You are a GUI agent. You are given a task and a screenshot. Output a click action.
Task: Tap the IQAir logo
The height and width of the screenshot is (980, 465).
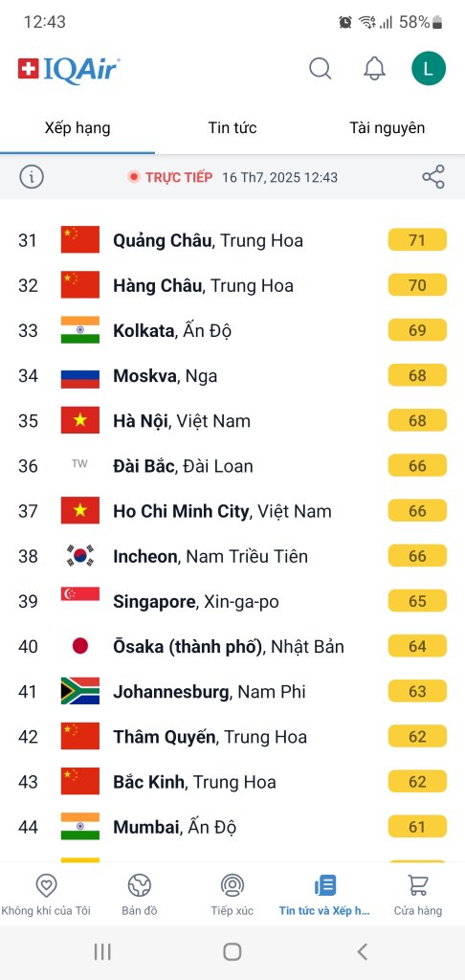pyautogui.click(x=69, y=69)
